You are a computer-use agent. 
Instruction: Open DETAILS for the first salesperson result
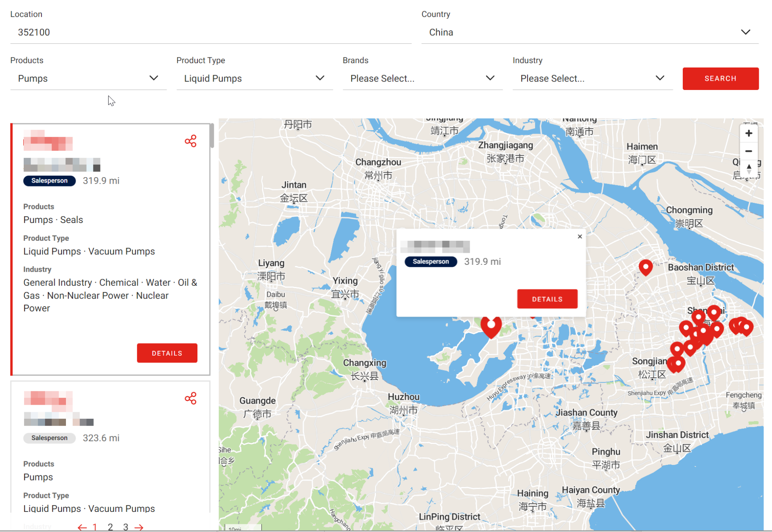(167, 353)
